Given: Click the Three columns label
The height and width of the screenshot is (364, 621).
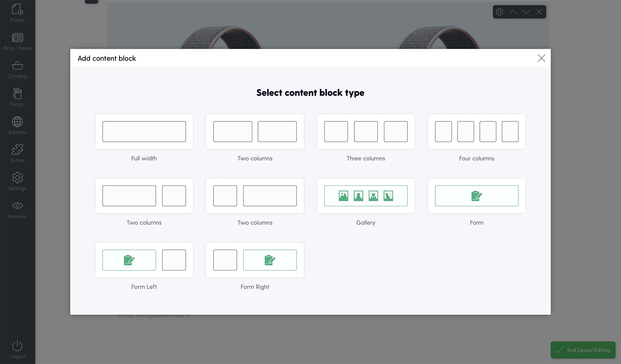Looking at the screenshot, I should 366,158.
